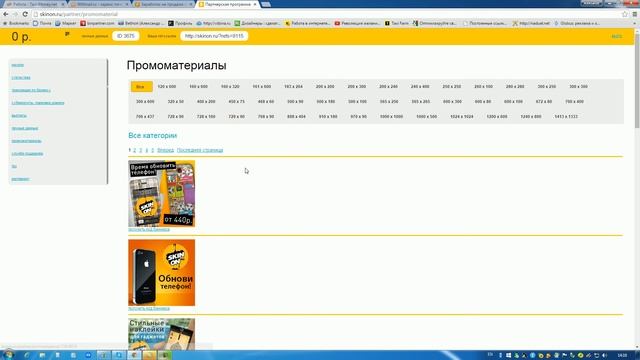Screen dimensions: 640x360
Task: Open the Работа в интернете bookmark
Action: 307,24
